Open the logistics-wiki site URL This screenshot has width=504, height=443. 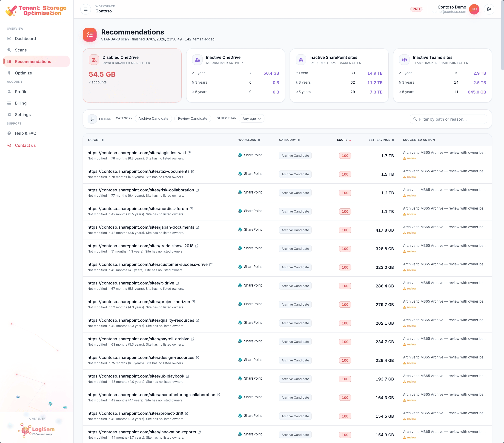click(137, 153)
